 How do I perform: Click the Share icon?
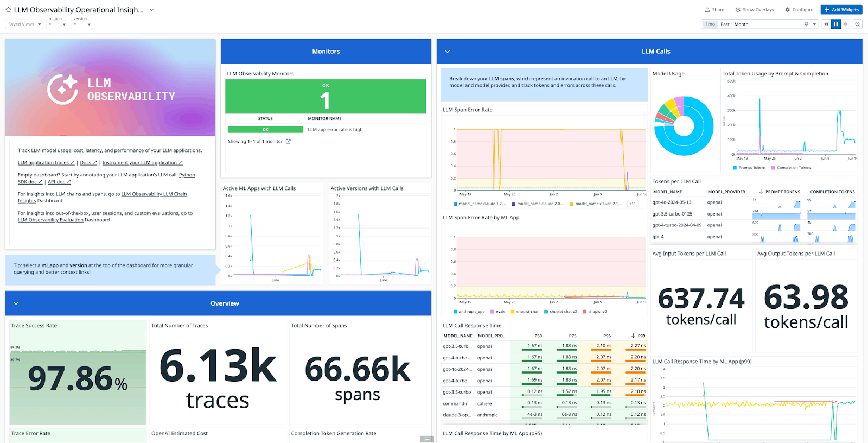707,10
